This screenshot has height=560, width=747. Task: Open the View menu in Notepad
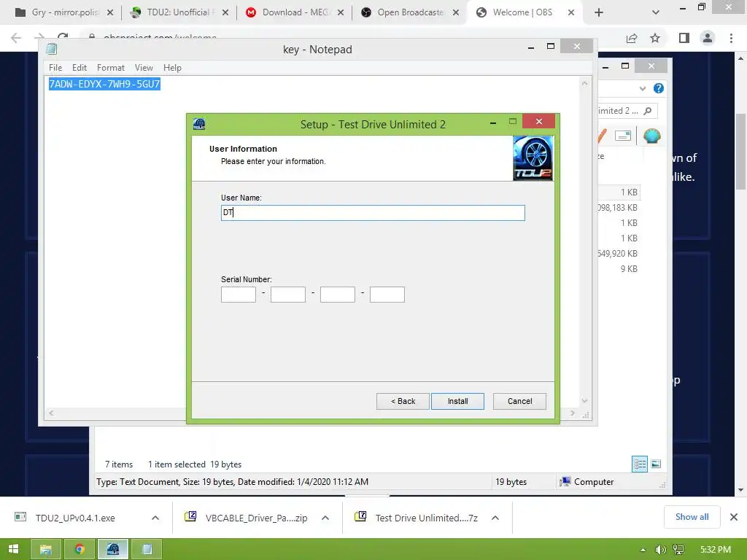point(144,68)
